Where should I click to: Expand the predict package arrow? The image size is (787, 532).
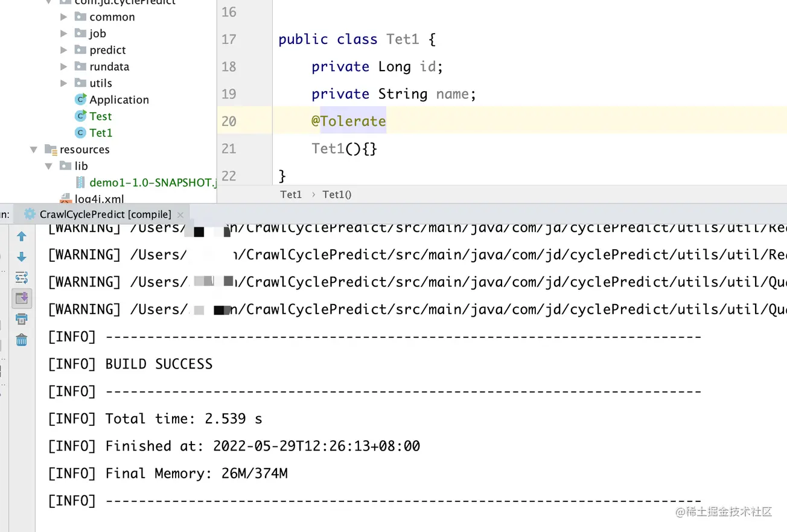[64, 50]
